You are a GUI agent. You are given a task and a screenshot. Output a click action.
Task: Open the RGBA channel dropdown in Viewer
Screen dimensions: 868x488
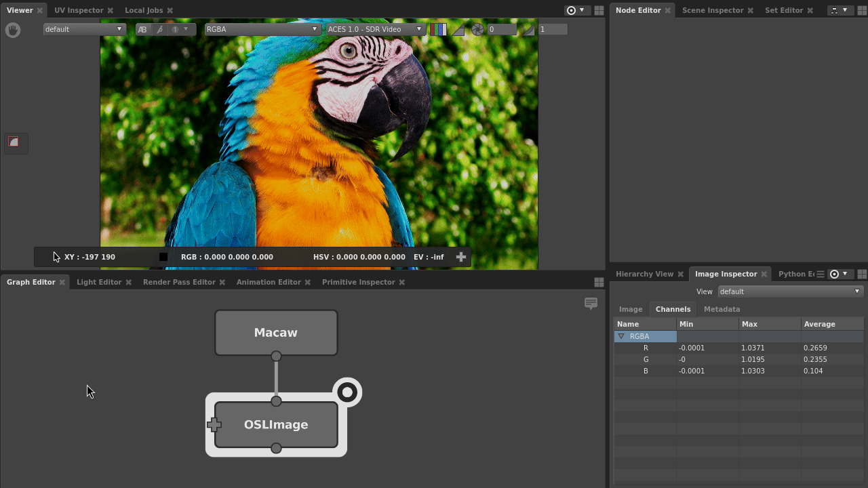tap(262, 29)
